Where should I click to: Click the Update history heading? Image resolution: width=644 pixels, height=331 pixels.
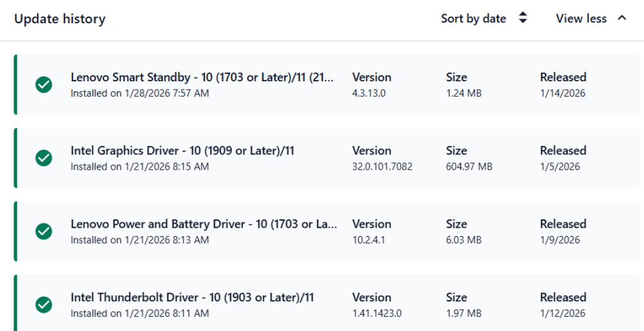coord(60,19)
